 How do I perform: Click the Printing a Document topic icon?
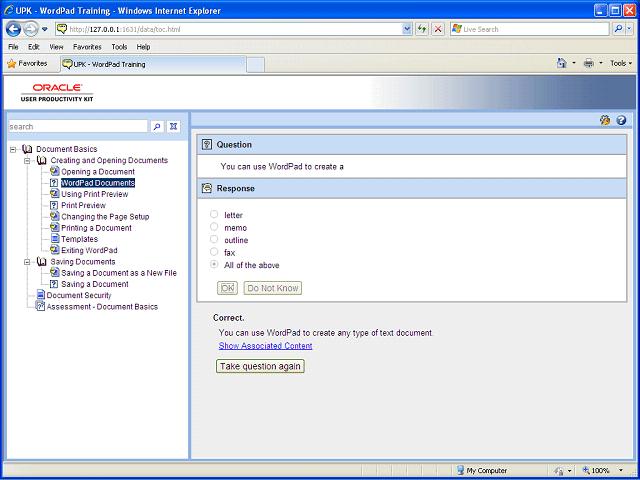point(54,227)
